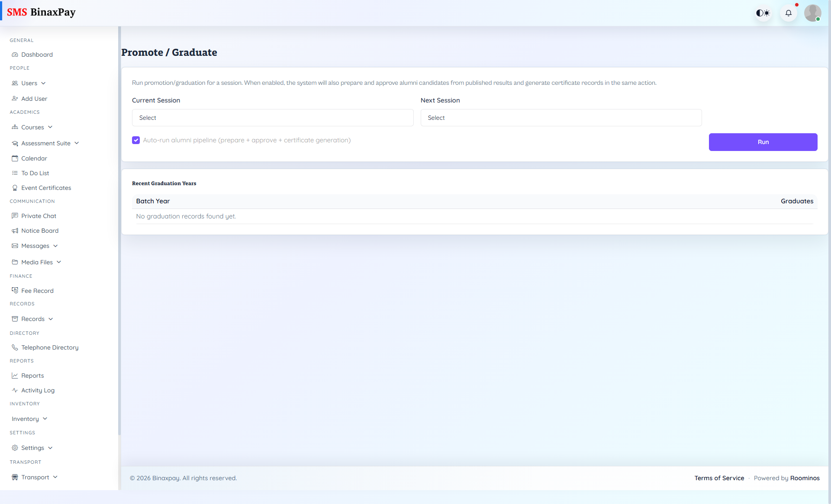
Task: Open the Activity Log
Action: (38, 390)
